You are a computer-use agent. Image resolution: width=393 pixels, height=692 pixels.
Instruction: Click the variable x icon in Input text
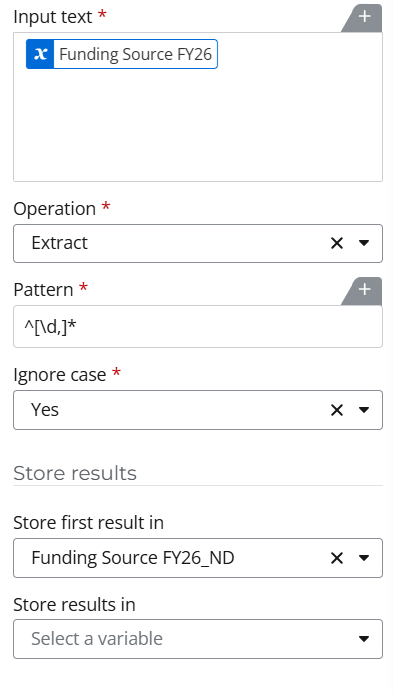[40, 54]
